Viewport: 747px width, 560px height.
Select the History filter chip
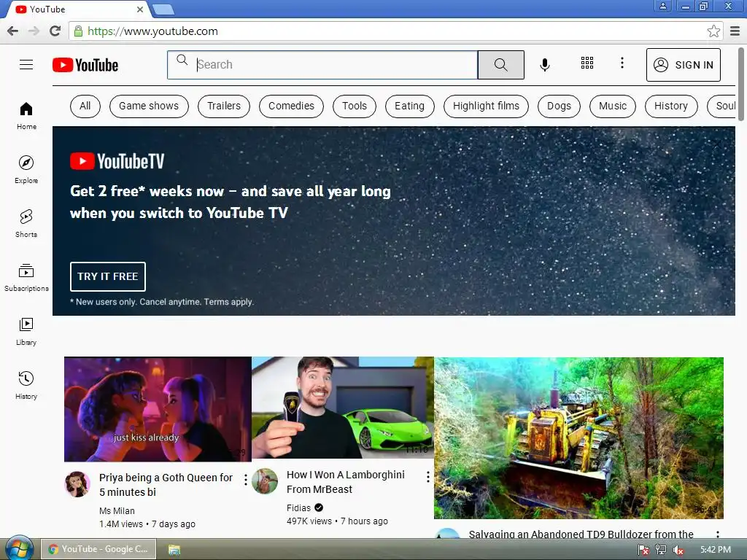point(671,106)
